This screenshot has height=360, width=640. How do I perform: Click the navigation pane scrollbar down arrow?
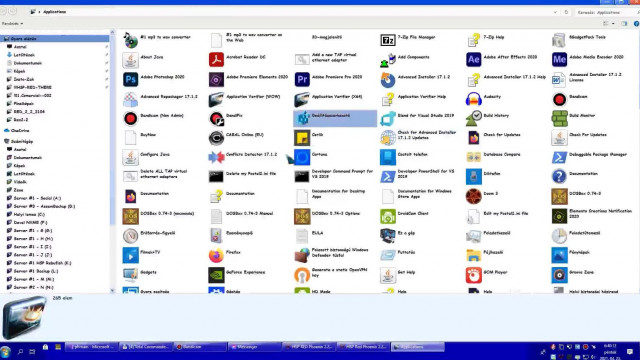(x=112, y=291)
